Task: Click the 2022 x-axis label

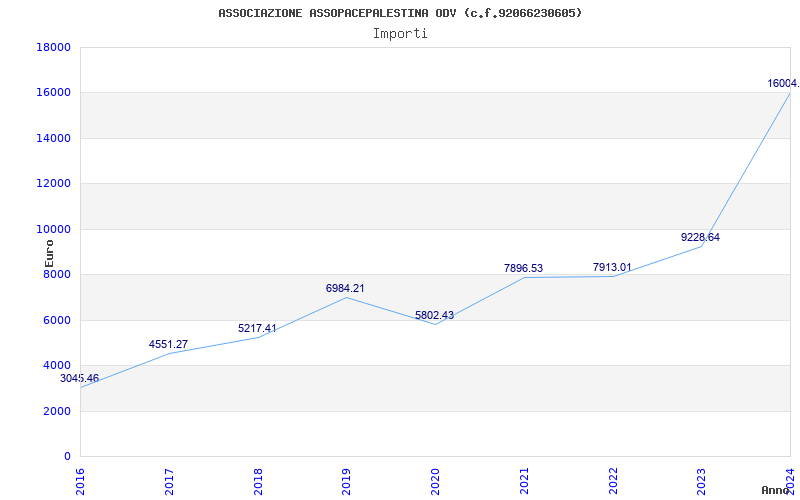Action: point(613,482)
